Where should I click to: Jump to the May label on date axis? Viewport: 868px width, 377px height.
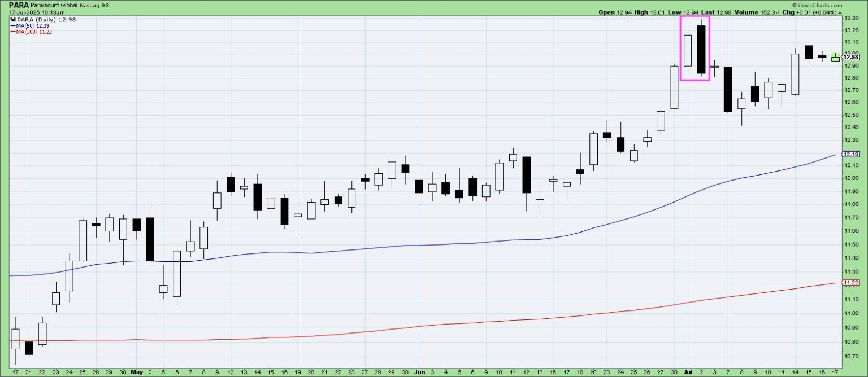point(137,372)
